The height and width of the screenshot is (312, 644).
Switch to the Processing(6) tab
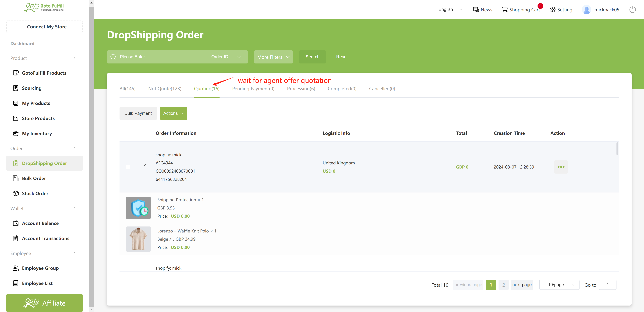tap(301, 89)
